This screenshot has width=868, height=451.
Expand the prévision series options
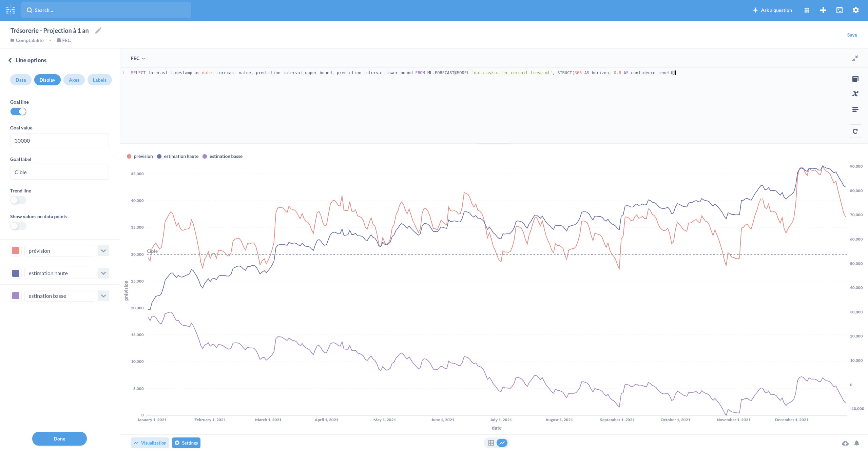103,251
